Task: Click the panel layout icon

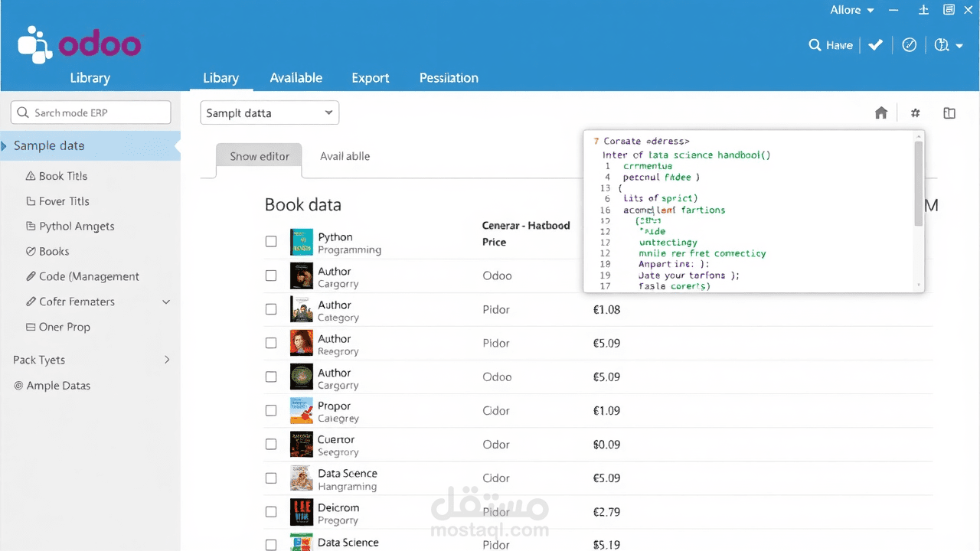Action: (949, 112)
